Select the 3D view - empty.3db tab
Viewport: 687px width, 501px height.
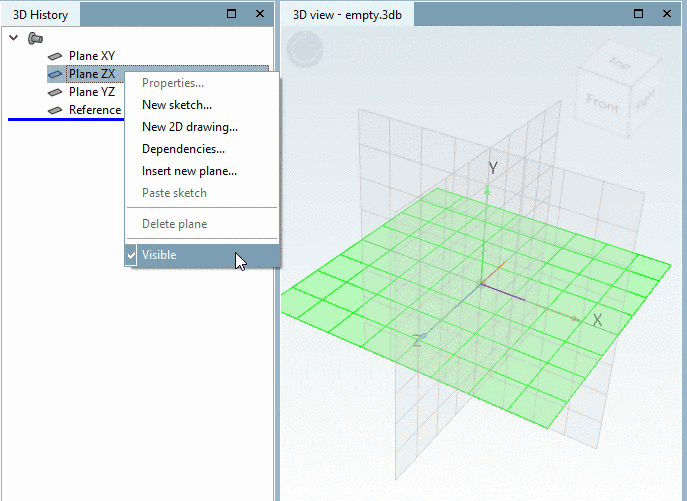point(347,15)
